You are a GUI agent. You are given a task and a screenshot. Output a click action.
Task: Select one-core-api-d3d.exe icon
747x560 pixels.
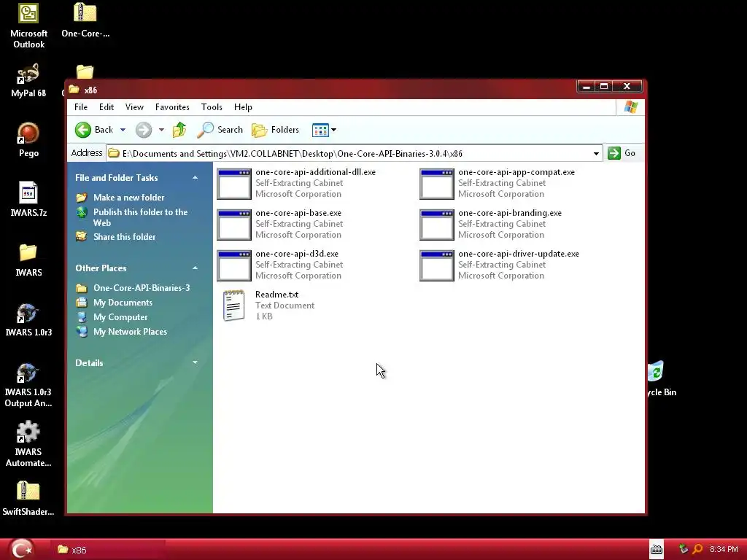[234, 265]
